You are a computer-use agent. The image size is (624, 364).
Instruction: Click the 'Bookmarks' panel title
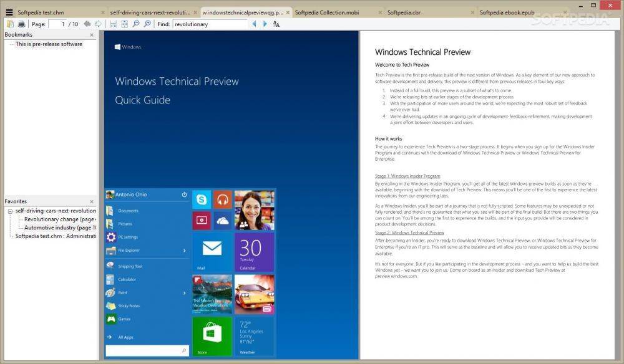point(18,34)
